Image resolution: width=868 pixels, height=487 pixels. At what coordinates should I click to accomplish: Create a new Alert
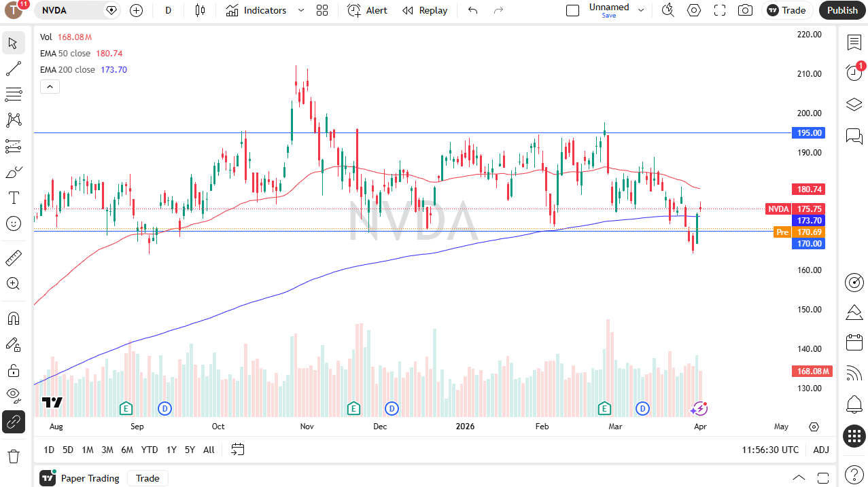pyautogui.click(x=367, y=10)
